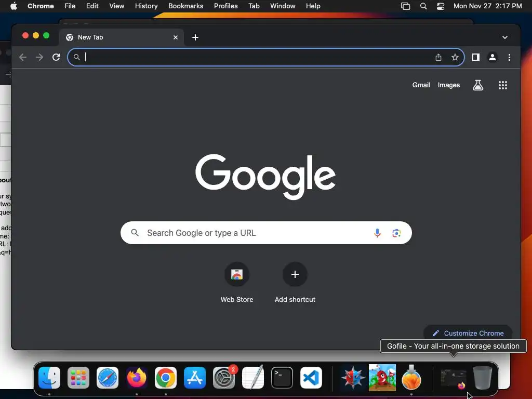Open Finder from the Dock

tap(49, 378)
